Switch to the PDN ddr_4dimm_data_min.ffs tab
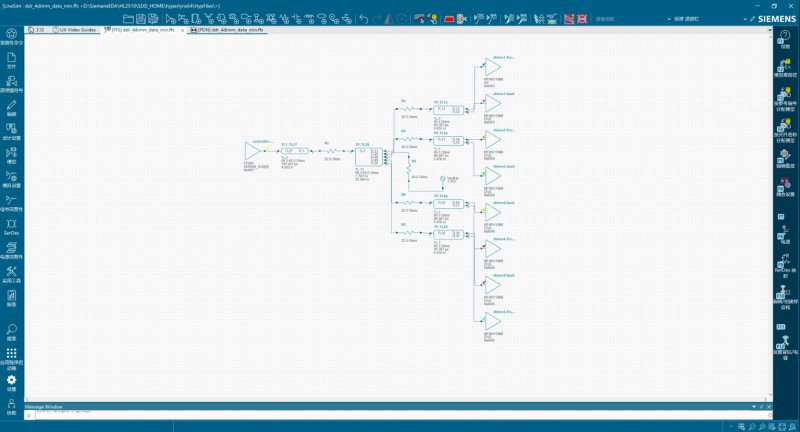The width and height of the screenshot is (800, 432). pyautogui.click(x=227, y=30)
